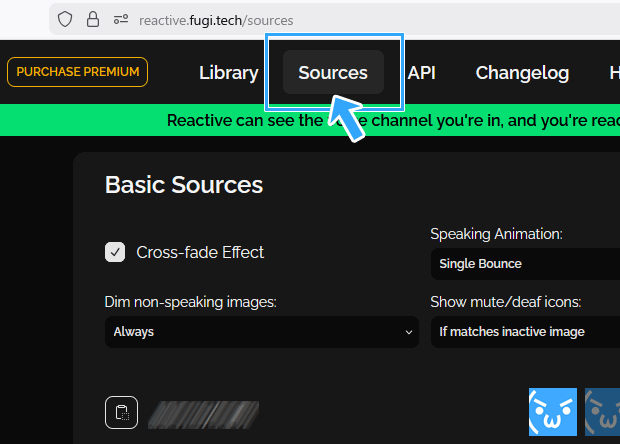The width and height of the screenshot is (620, 444).
Task: Expand the Dim non-speaking images dropdown
Action: click(262, 332)
